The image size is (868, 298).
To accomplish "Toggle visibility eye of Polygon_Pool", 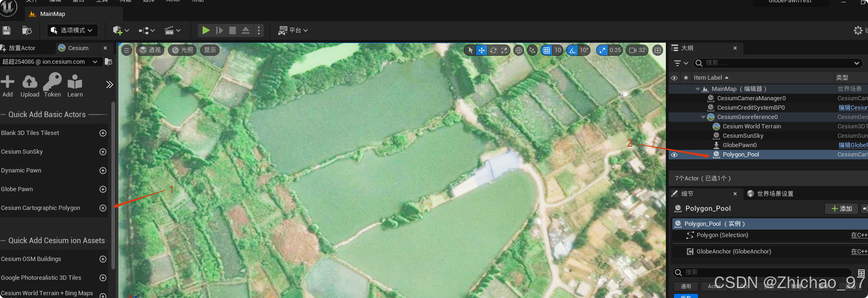I will coord(674,155).
